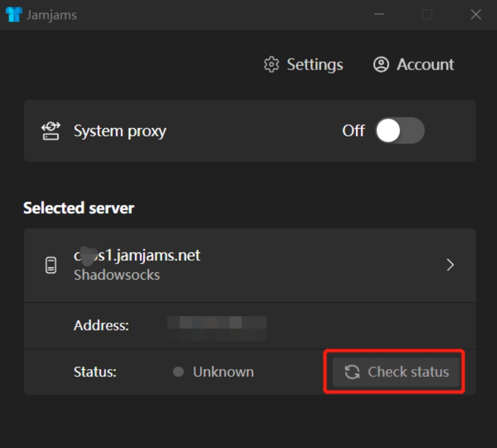Open Settings via the gear icon

tap(271, 65)
